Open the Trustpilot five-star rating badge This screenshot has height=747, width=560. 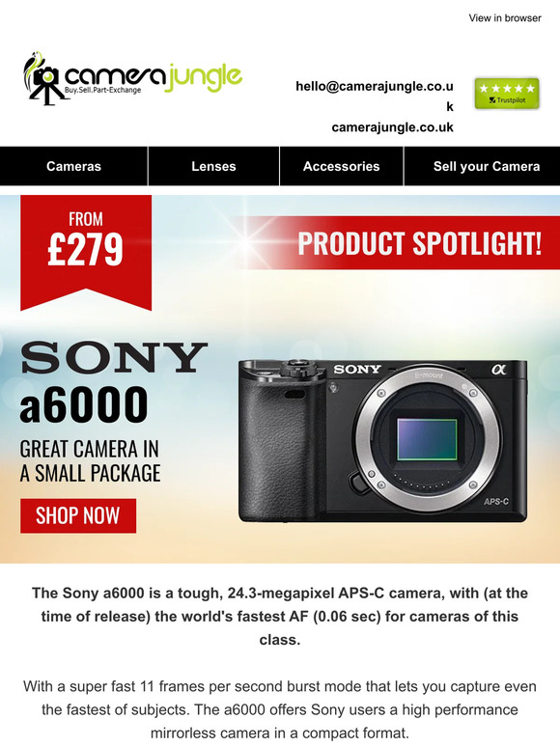[507, 94]
